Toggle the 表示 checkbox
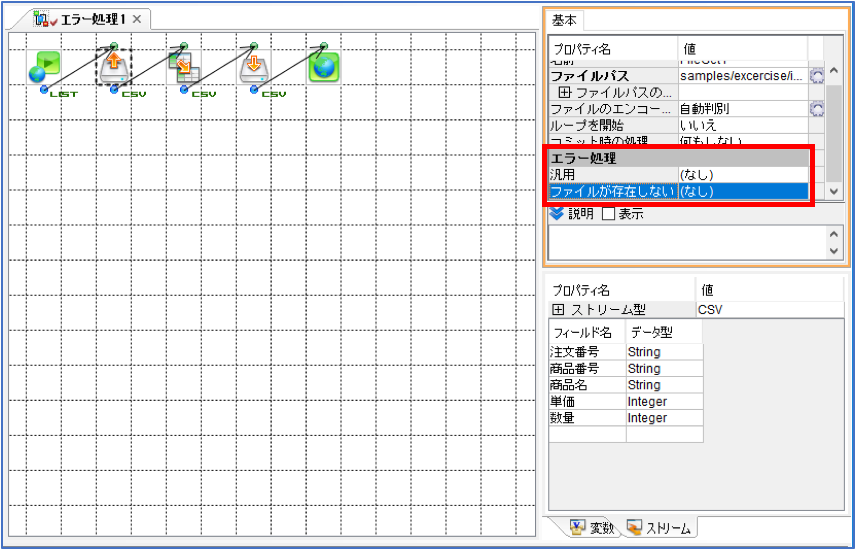 (608, 214)
